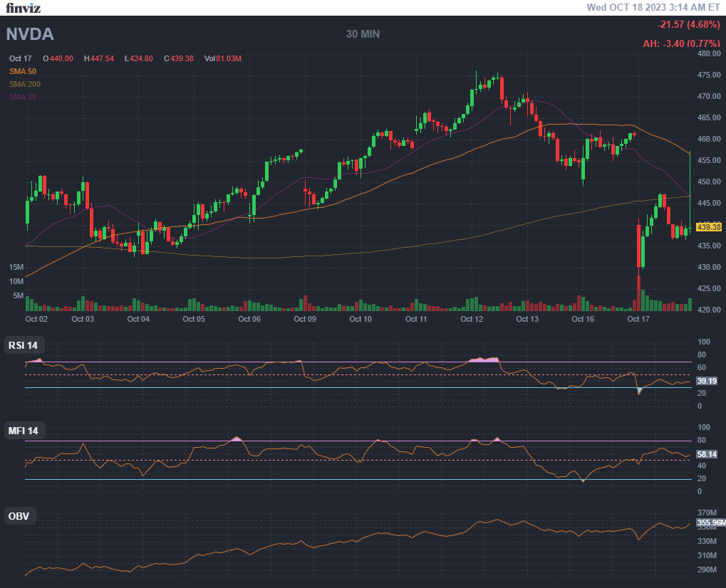
Task: Click the MFI 14 indicator label
Action: click(x=24, y=431)
